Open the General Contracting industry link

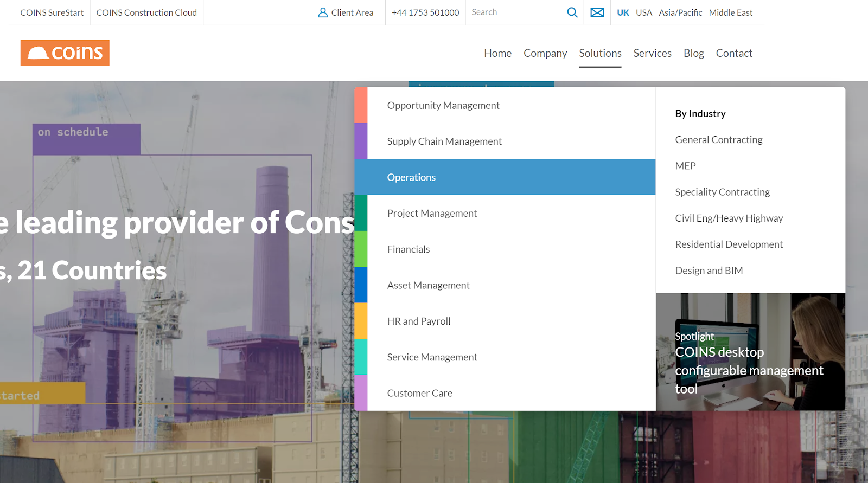coord(718,140)
